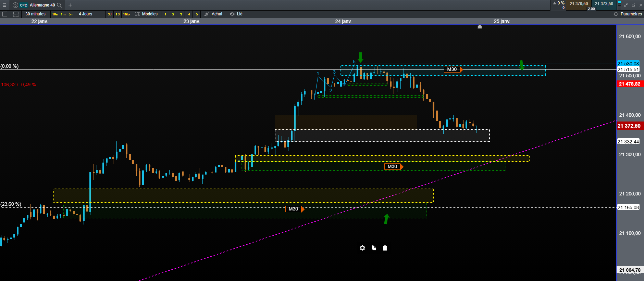Click the red -106,32 / -0,49 % label
This screenshot has height=281, width=644.
coord(18,85)
